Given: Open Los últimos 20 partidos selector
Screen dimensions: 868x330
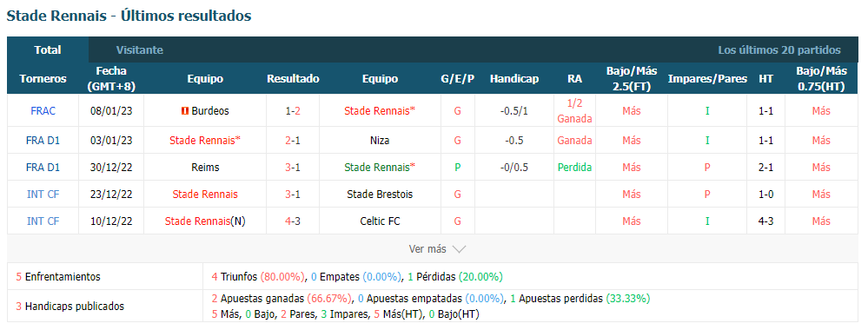Looking at the screenshot, I should pyautogui.click(x=779, y=49).
